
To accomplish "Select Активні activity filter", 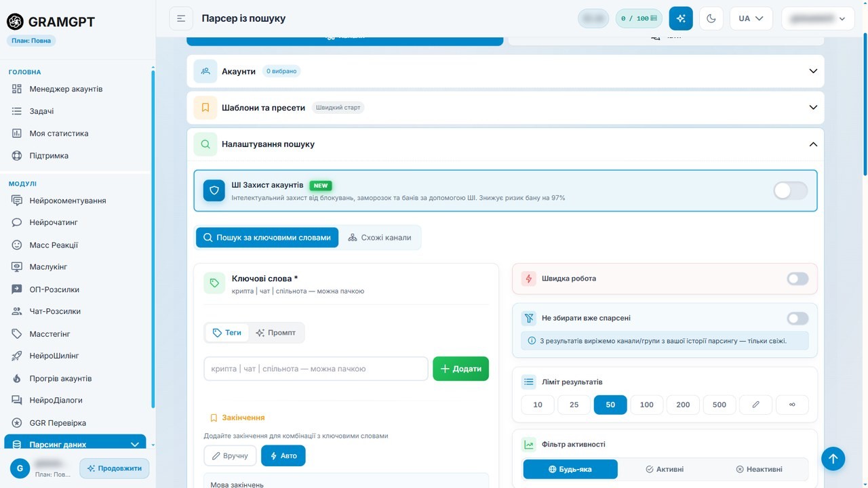I will pyautogui.click(x=665, y=469).
